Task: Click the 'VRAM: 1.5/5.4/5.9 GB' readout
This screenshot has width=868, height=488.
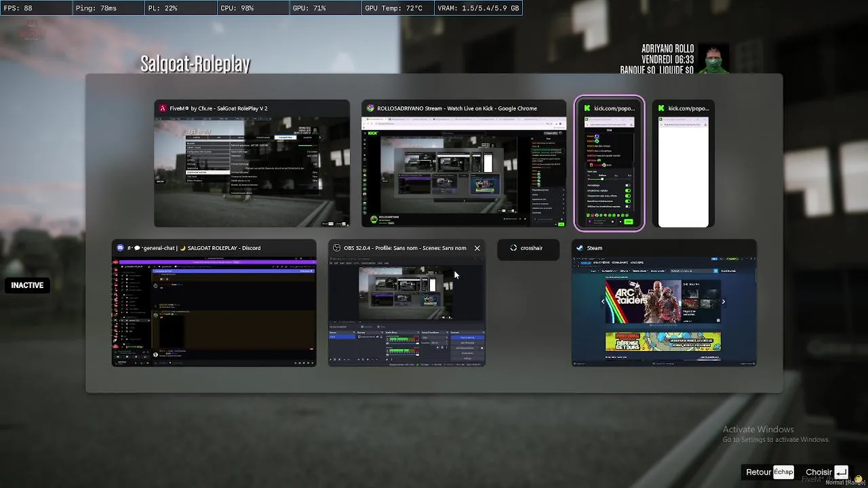Action: point(479,8)
